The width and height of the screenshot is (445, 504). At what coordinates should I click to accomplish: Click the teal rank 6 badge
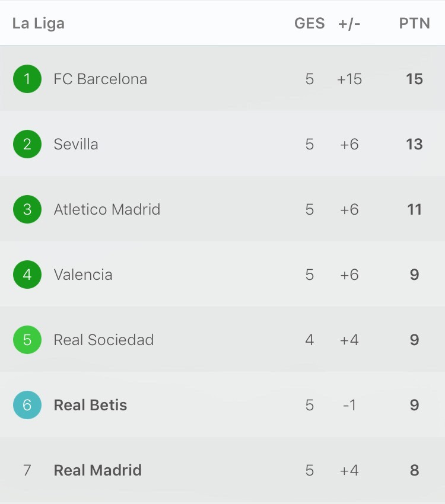pos(27,405)
